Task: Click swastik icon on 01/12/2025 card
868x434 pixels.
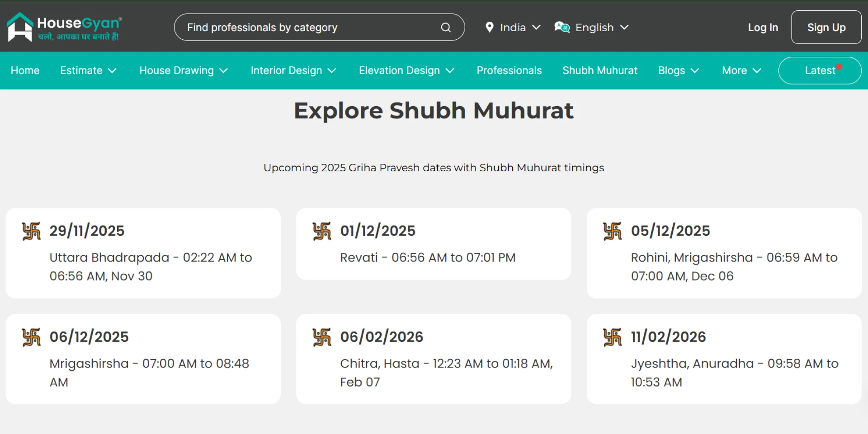Action: [322, 231]
